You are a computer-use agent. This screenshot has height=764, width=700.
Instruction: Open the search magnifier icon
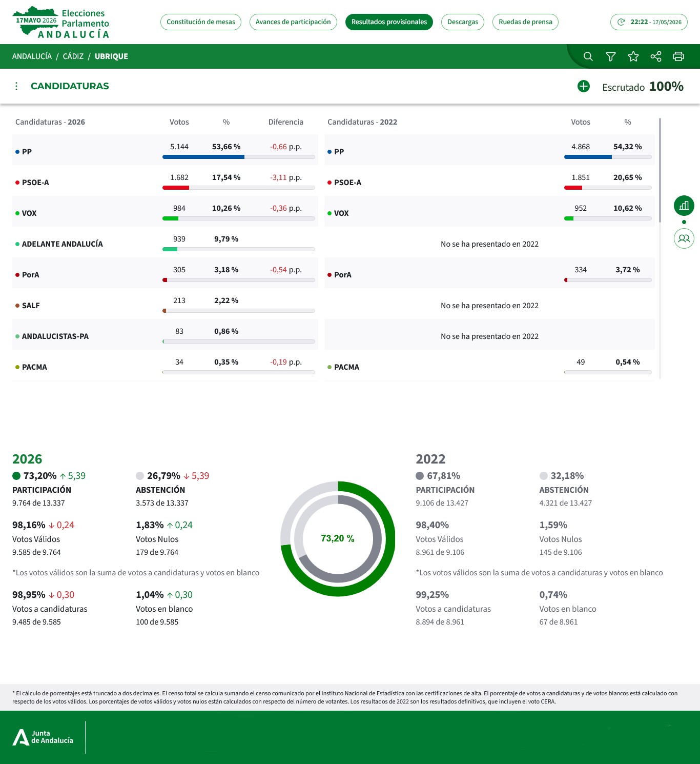tap(588, 56)
